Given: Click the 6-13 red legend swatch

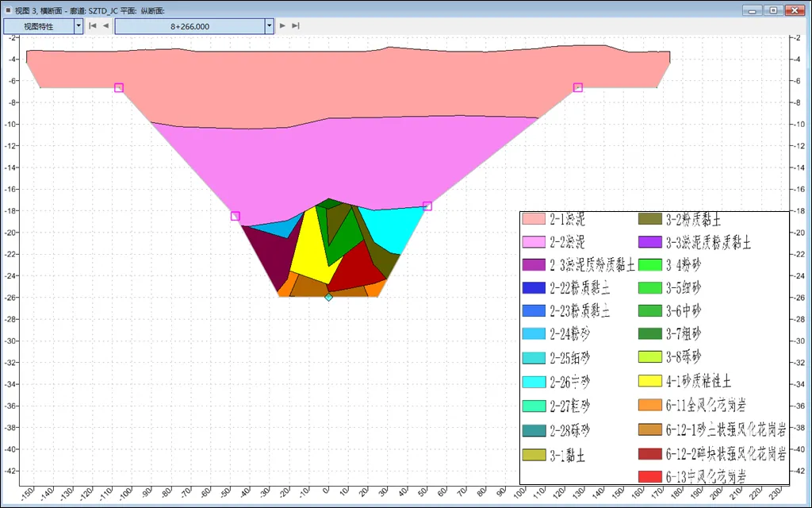Looking at the screenshot, I should pos(649,477).
